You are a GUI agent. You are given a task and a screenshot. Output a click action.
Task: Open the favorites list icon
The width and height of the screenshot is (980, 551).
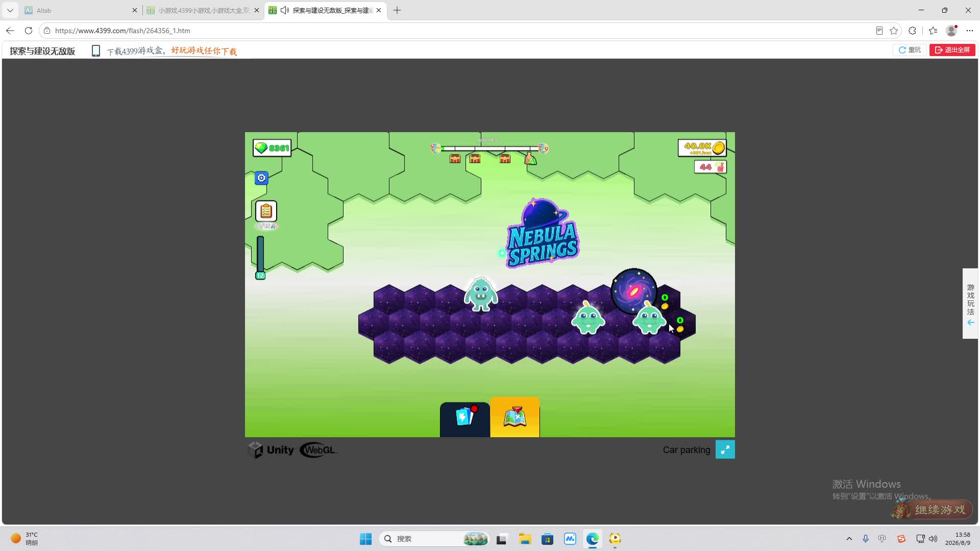933,31
